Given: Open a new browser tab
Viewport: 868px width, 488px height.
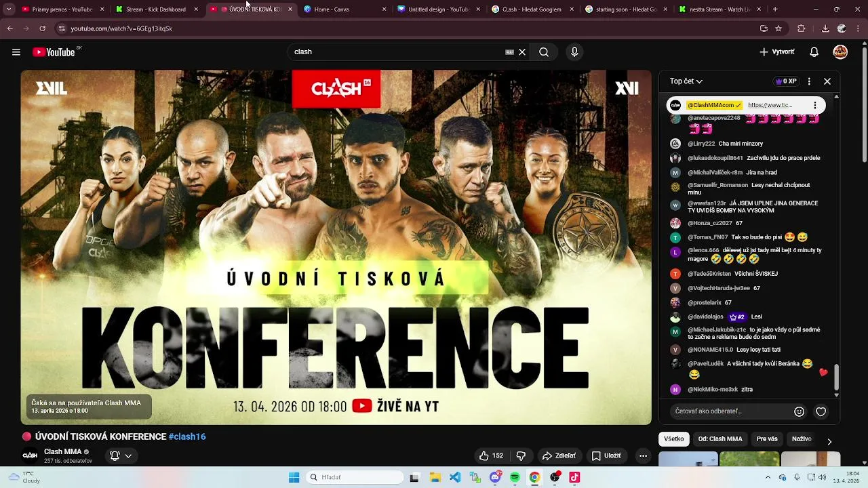Looking at the screenshot, I should coord(775,9).
